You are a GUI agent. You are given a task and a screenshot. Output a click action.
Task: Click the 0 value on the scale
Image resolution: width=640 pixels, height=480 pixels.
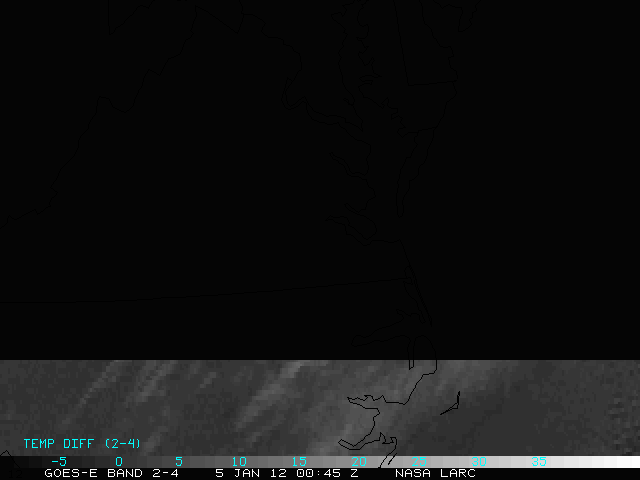pyautogui.click(x=119, y=461)
